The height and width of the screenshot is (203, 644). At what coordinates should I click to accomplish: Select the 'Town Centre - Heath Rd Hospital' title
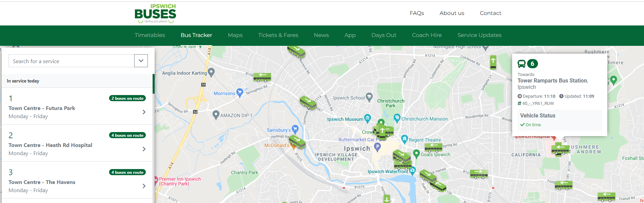[x=50, y=145]
